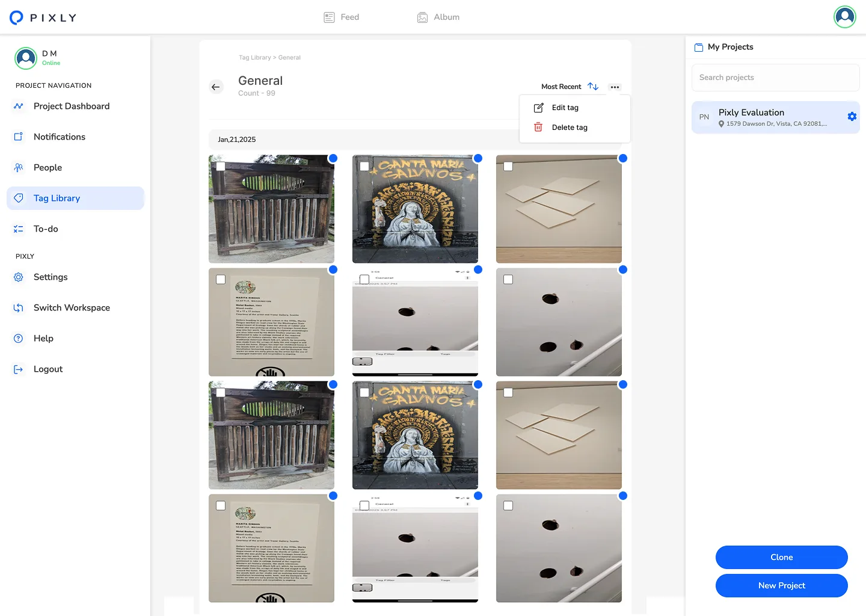Click the Search projects field

click(x=776, y=78)
